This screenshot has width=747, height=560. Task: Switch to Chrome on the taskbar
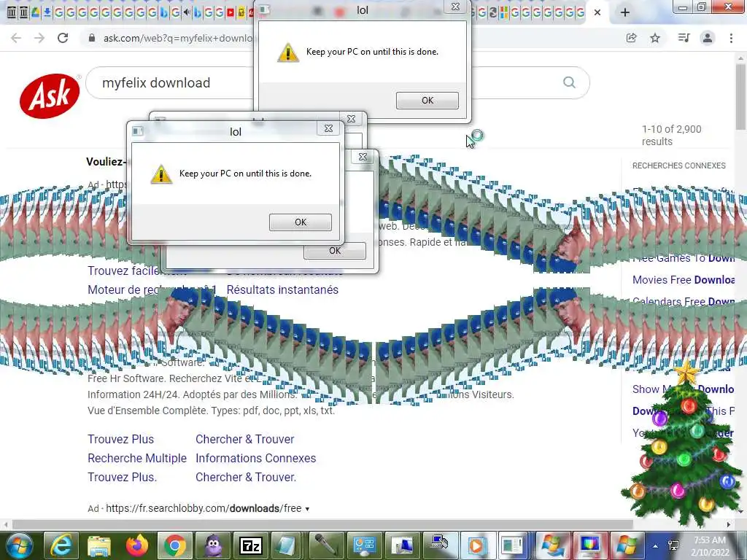(175, 545)
